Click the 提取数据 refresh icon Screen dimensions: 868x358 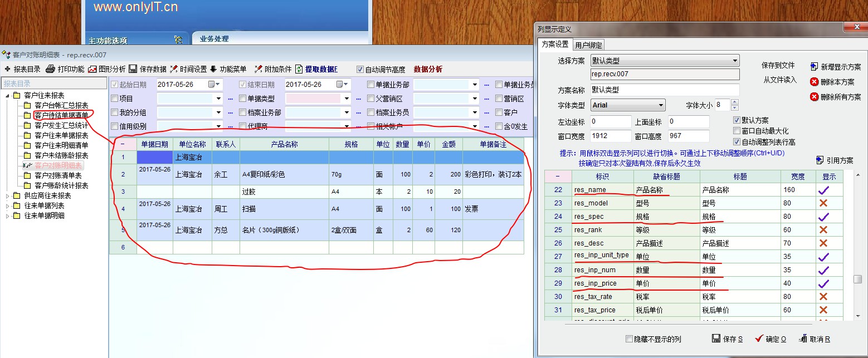[x=299, y=69]
